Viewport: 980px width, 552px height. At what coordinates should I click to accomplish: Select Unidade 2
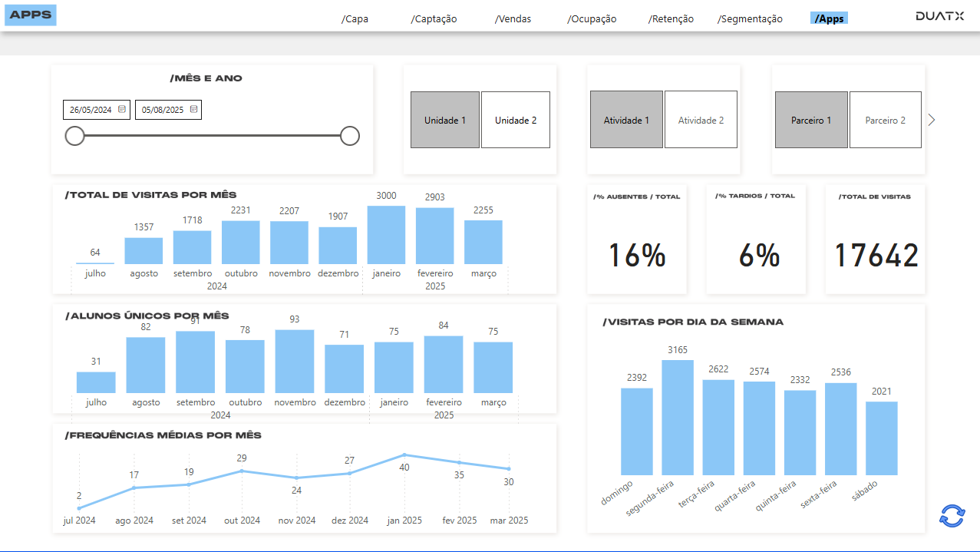[x=515, y=119]
